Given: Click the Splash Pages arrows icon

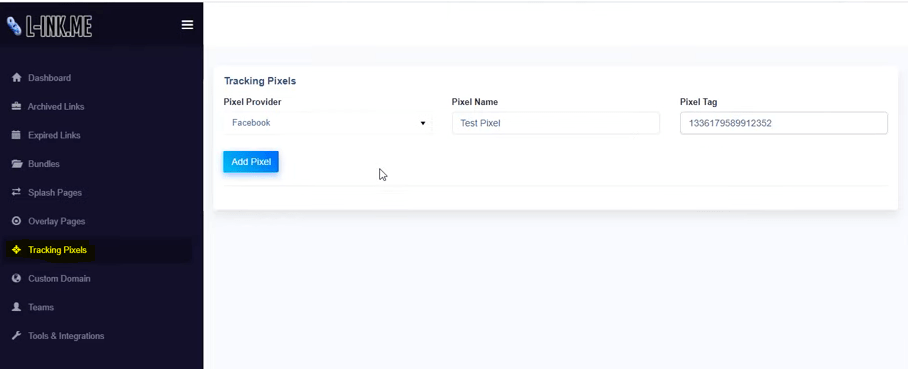Looking at the screenshot, I should pyautogui.click(x=16, y=192).
